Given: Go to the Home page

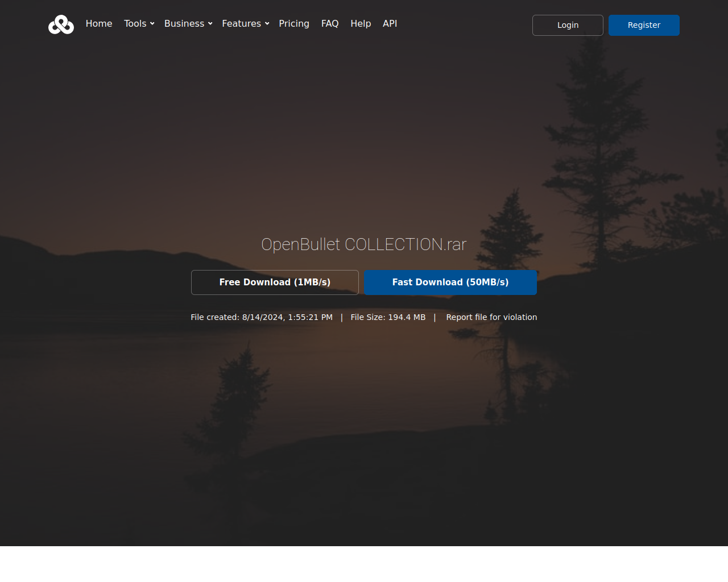Looking at the screenshot, I should pos(99,23).
